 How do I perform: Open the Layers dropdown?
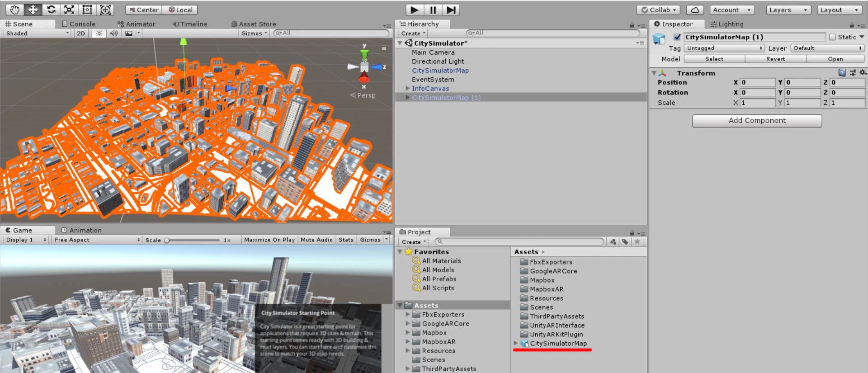788,10
